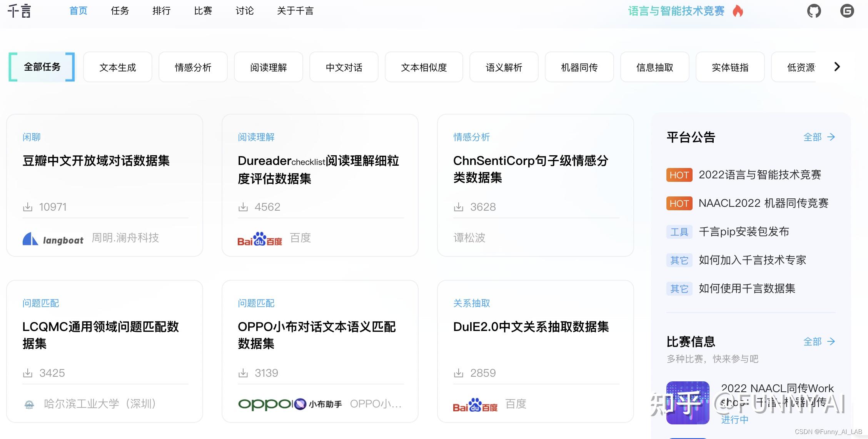Screen dimensions: 868x439
Task: Open 千言pip安装包发布 announcement
Action: click(743, 232)
